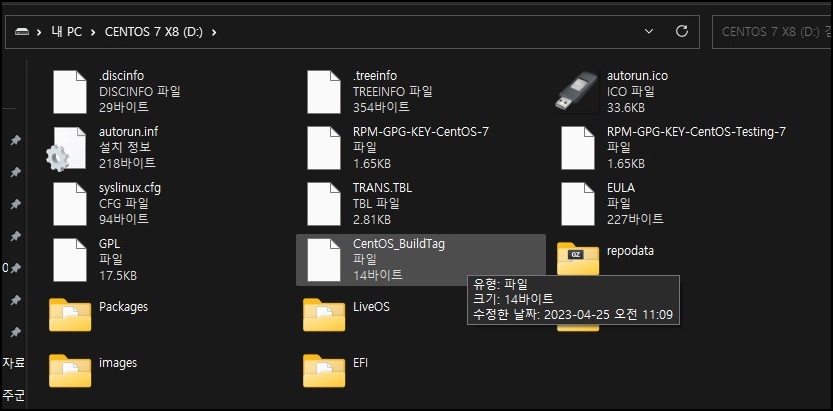Select the GPL file icon
833x411 pixels.
click(x=70, y=260)
